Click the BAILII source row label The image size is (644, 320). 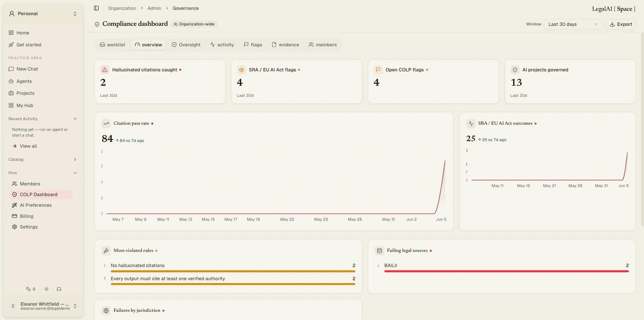[x=391, y=265]
